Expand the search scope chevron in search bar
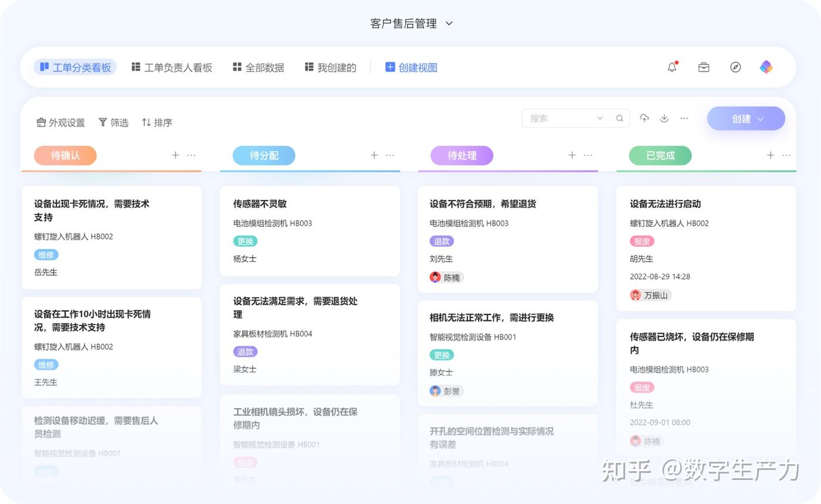 (600, 118)
